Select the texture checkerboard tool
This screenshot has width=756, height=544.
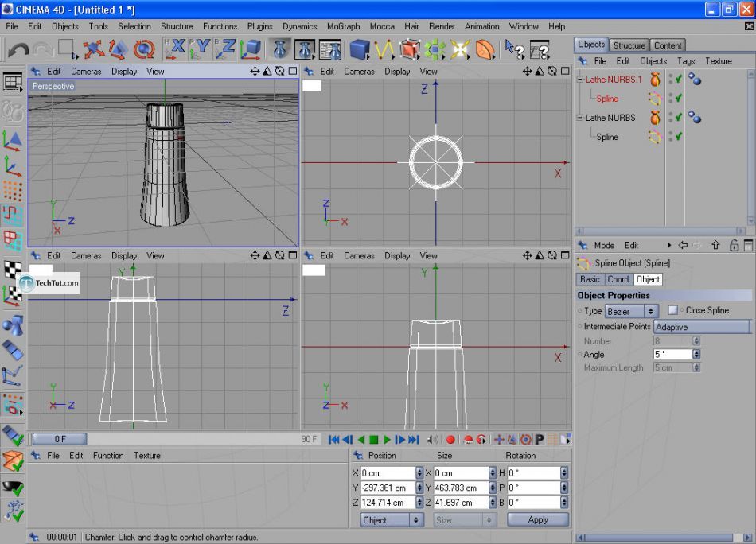click(13, 268)
